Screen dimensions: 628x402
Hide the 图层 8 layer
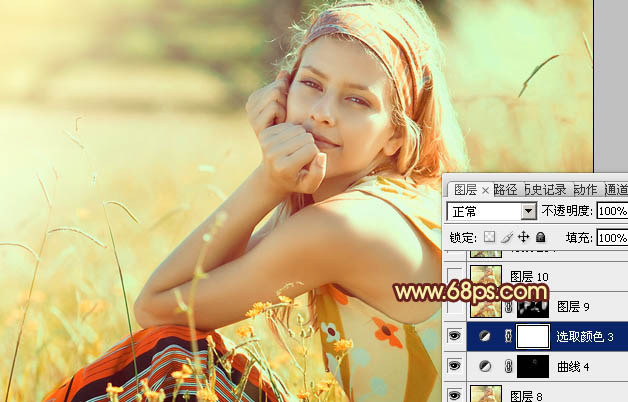tap(454, 395)
